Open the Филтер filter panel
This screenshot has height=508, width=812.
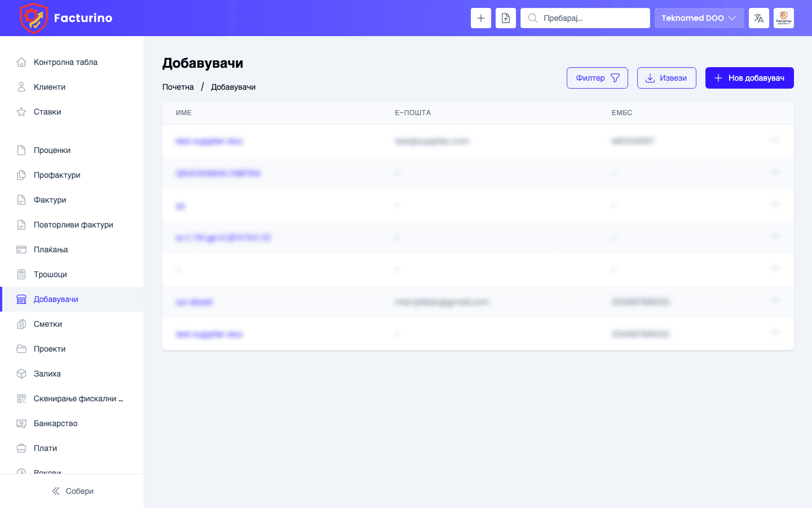[597, 78]
